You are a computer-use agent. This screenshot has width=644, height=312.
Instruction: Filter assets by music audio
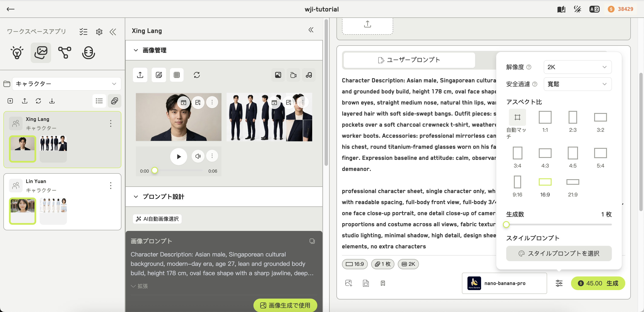[309, 75]
